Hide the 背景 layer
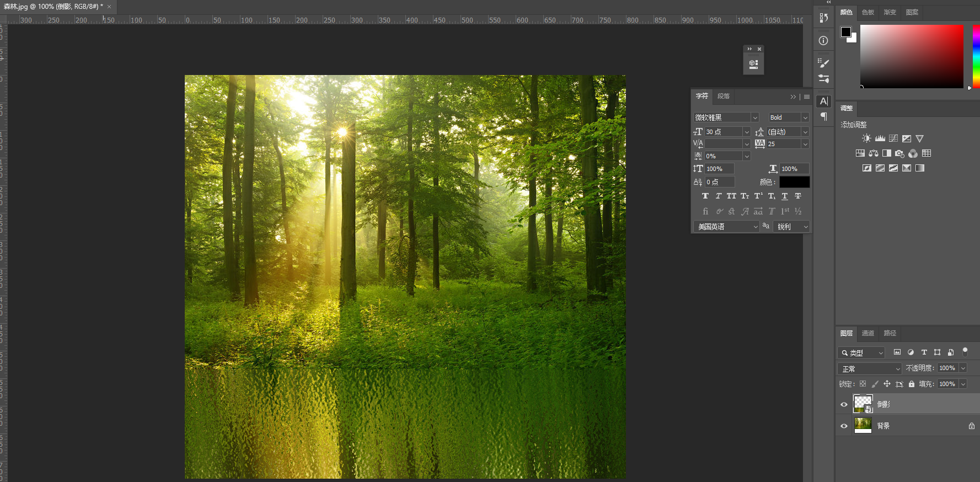The width and height of the screenshot is (980, 482). pos(844,426)
